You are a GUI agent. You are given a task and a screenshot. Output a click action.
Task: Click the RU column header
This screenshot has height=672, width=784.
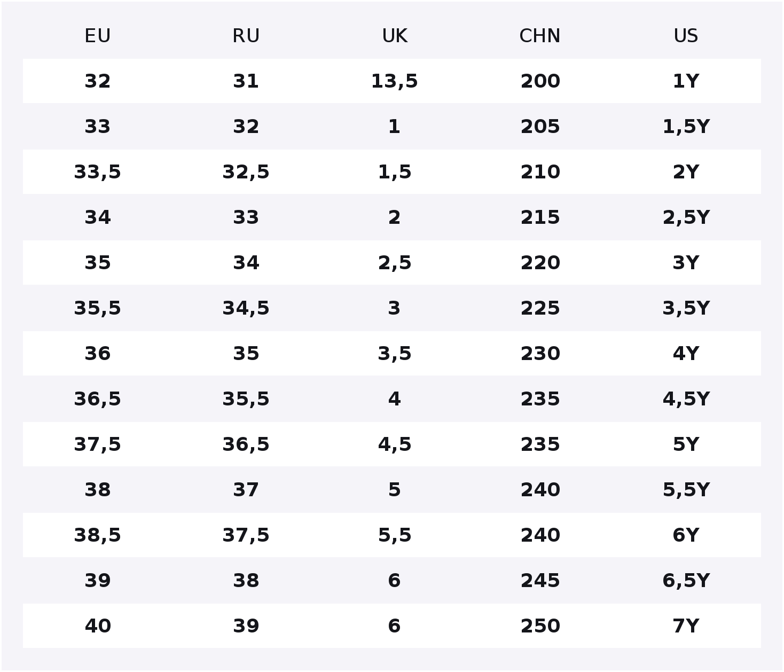[246, 36]
